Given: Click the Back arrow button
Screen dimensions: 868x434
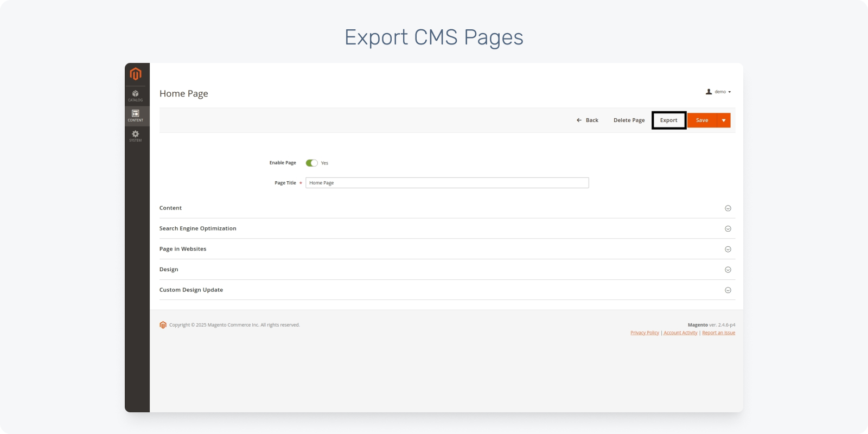Looking at the screenshot, I should click(x=587, y=120).
